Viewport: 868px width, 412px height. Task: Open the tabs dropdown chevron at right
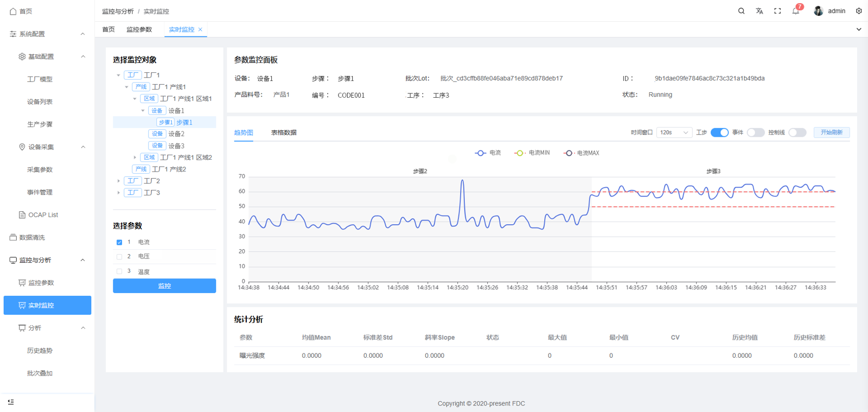[859, 29]
